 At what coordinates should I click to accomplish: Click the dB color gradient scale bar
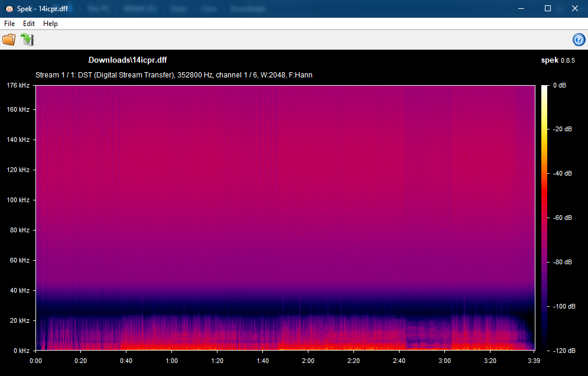(544, 218)
